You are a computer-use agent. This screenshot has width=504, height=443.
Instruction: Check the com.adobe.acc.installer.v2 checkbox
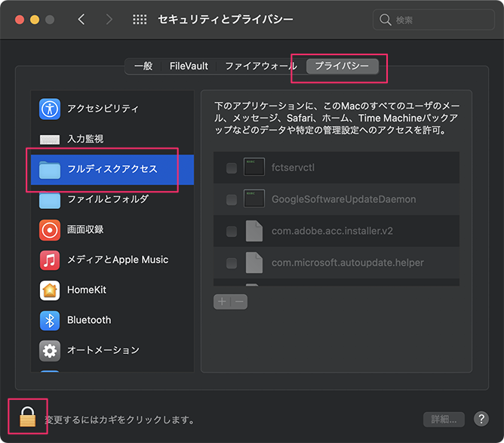[x=232, y=232]
